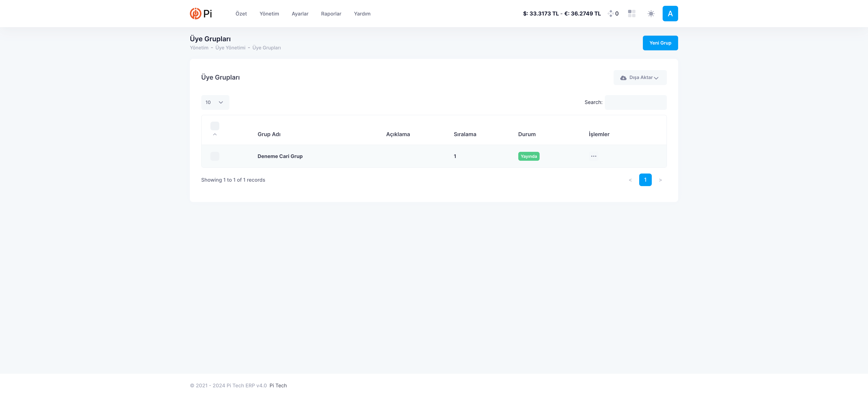Open the 10 rows-per-page dropdown
868x397 pixels.
coord(215,102)
